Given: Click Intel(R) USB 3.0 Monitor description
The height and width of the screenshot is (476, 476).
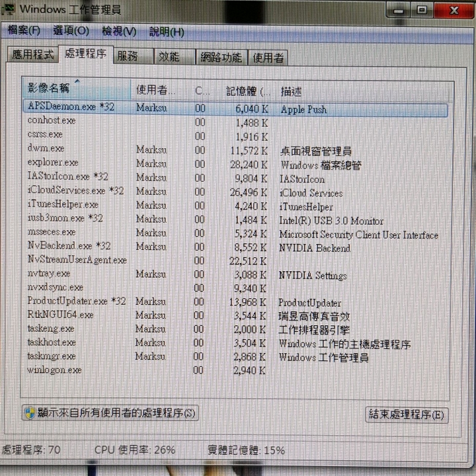Looking at the screenshot, I should point(331,221).
